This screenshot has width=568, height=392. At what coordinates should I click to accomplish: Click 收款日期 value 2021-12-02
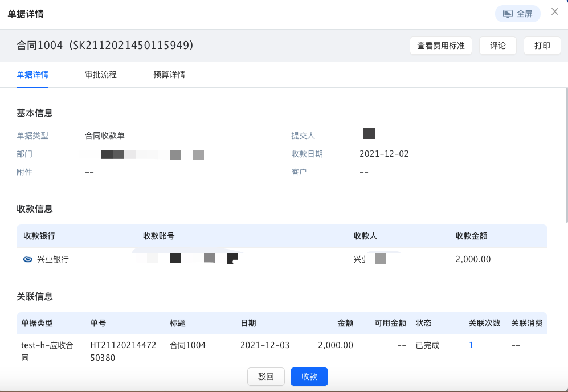point(384,154)
